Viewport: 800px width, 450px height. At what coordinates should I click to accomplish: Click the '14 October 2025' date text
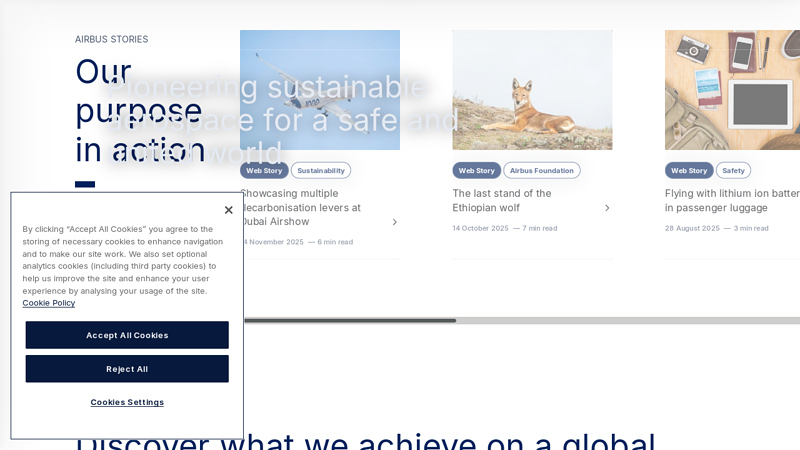pyautogui.click(x=480, y=228)
